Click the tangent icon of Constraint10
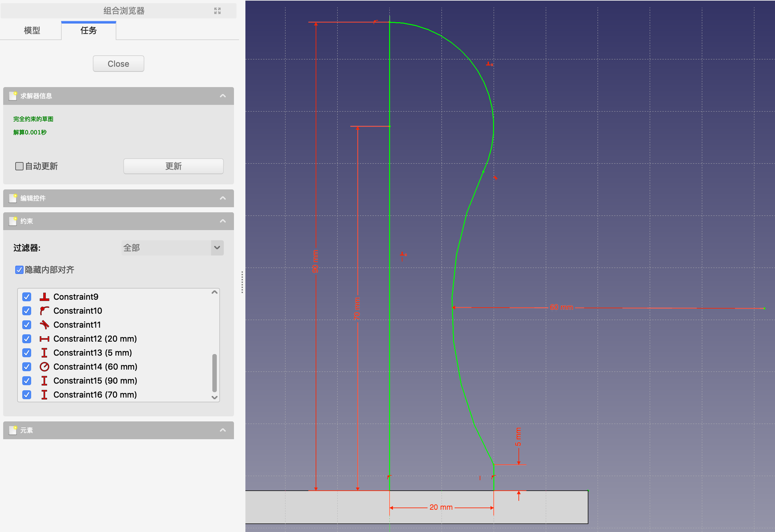775x532 pixels. click(45, 311)
